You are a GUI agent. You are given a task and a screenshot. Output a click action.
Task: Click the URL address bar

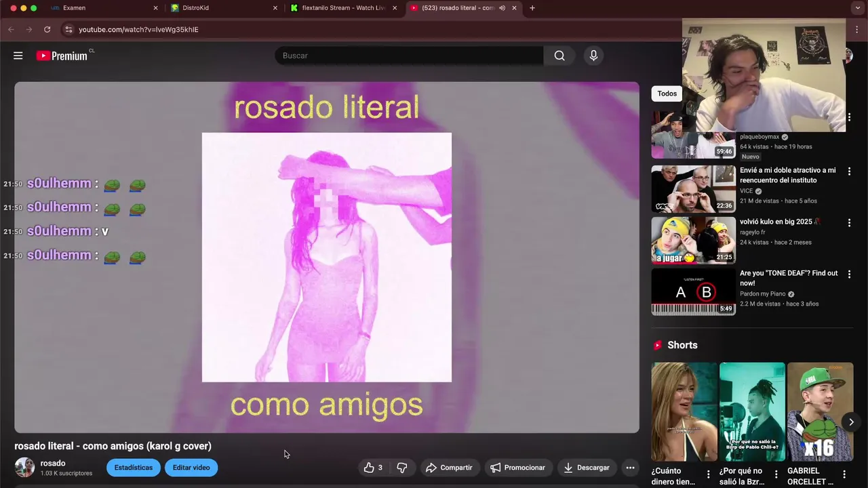pyautogui.click(x=373, y=29)
